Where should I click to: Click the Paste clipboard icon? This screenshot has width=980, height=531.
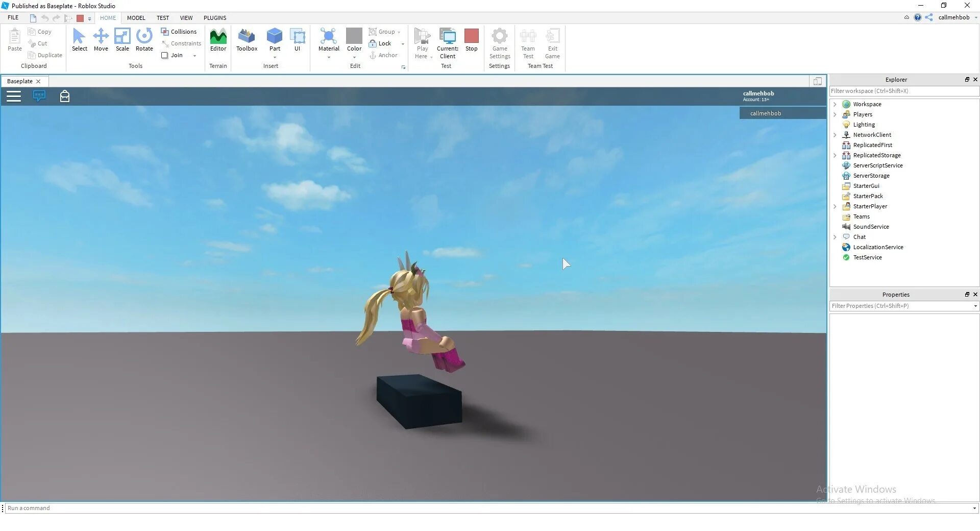click(14, 36)
